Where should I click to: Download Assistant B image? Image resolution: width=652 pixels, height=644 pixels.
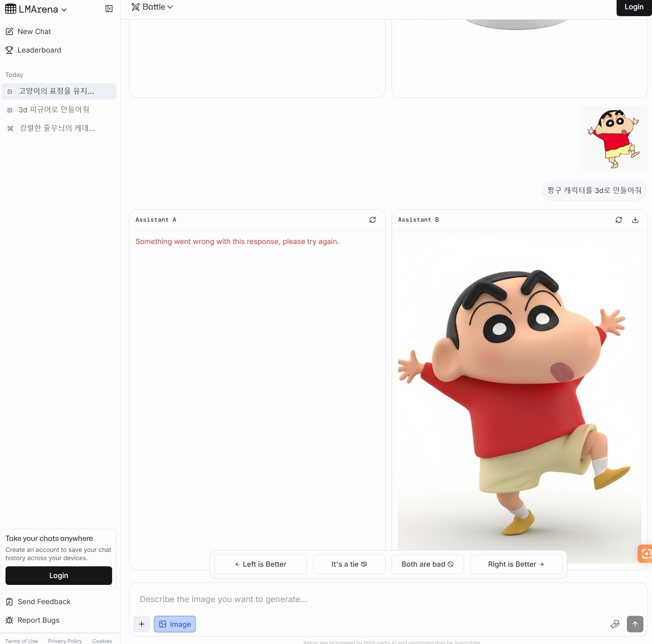tap(635, 220)
